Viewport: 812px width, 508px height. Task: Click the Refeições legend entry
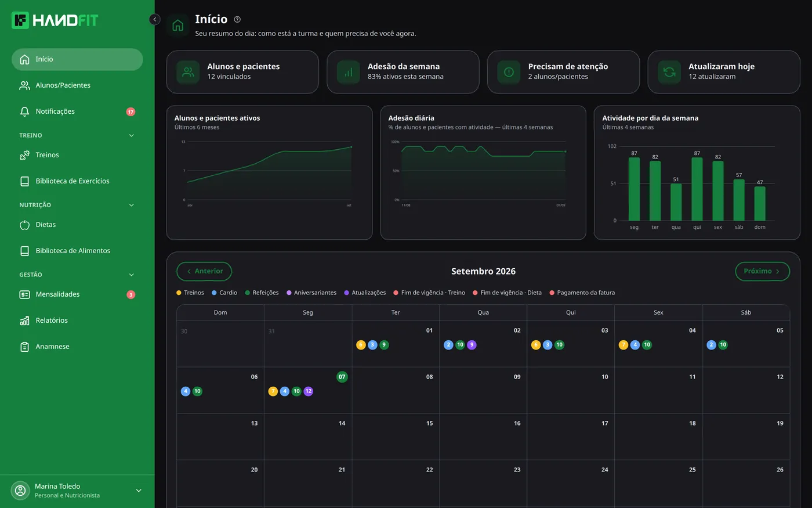pos(262,293)
